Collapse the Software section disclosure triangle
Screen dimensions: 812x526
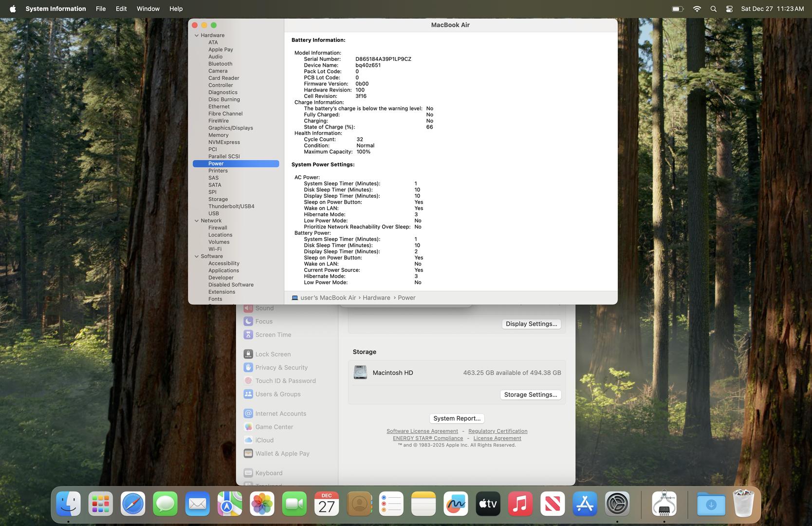pos(197,257)
